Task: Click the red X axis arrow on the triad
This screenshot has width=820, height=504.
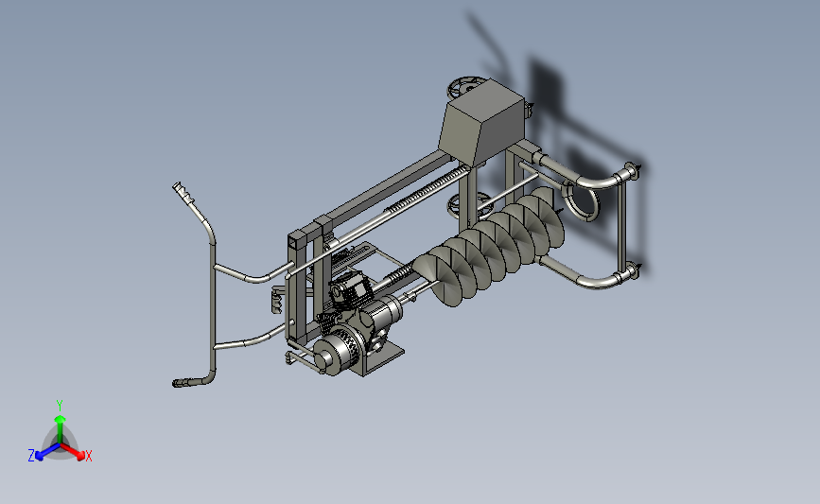Action: [75, 453]
